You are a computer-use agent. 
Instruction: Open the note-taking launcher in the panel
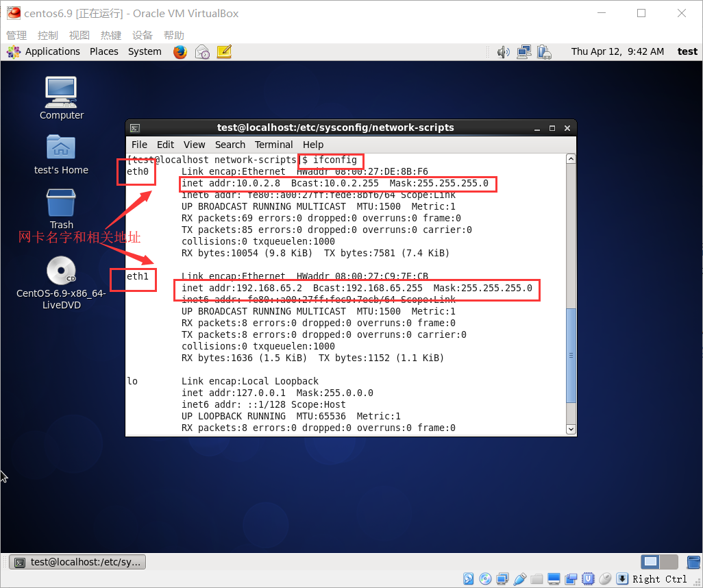coord(224,52)
